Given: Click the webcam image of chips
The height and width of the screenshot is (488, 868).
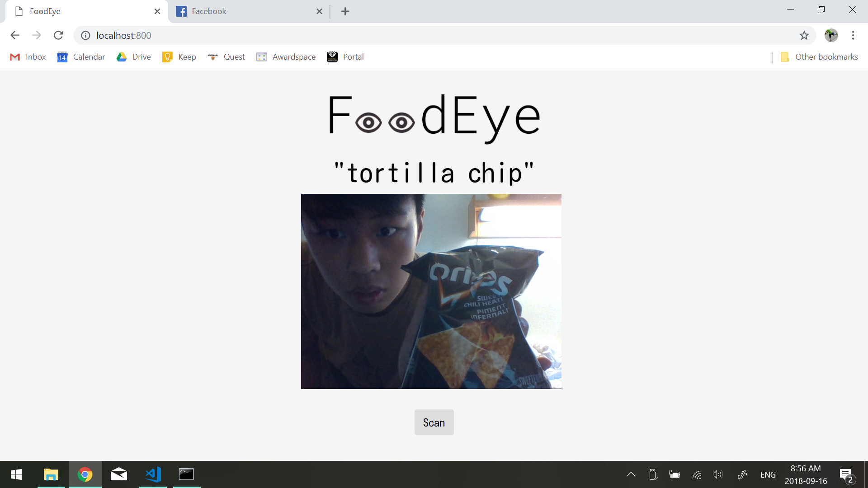Looking at the screenshot, I should [x=431, y=291].
